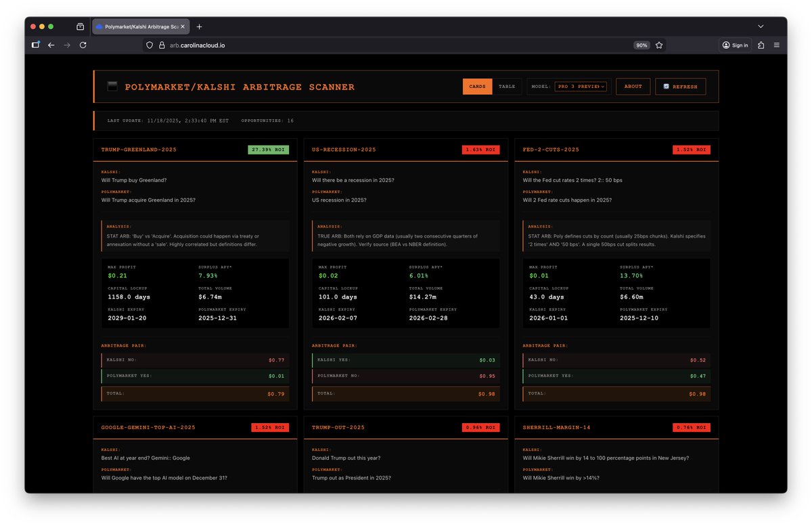Click the site security padlock icon
The height and width of the screenshot is (526, 812).
tap(162, 45)
